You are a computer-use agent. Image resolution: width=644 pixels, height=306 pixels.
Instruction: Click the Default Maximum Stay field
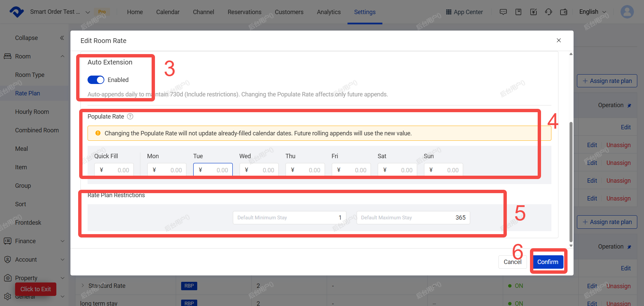tap(413, 218)
